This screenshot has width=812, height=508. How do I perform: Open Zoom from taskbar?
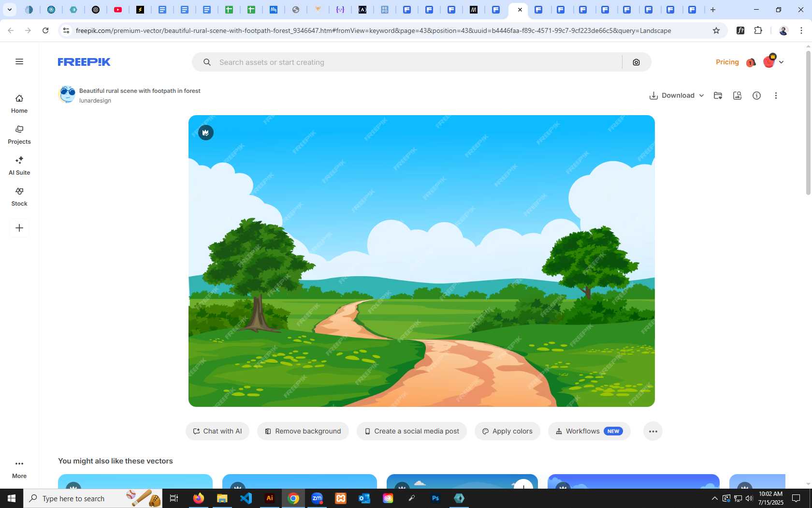pyautogui.click(x=317, y=498)
